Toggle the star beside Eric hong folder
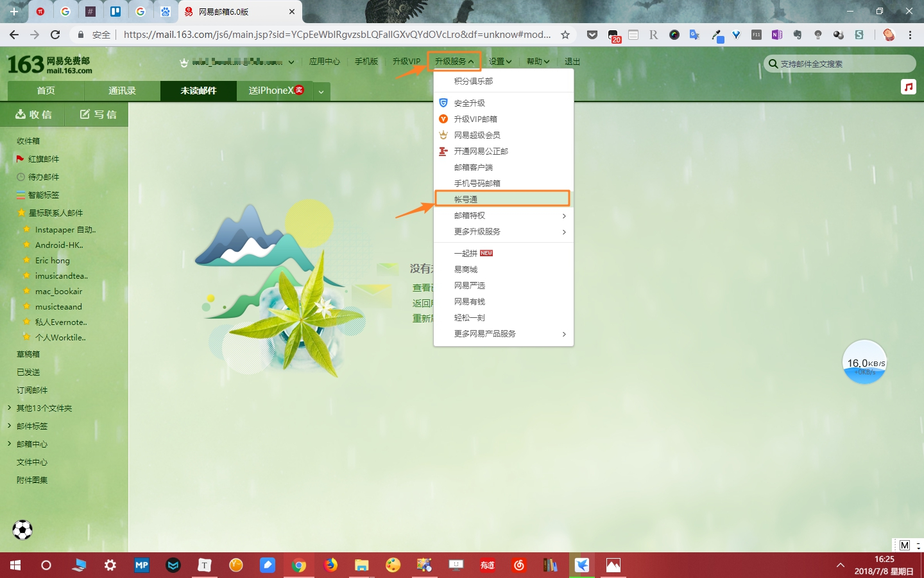The image size is (924, 578). click(x=28, y=260)
